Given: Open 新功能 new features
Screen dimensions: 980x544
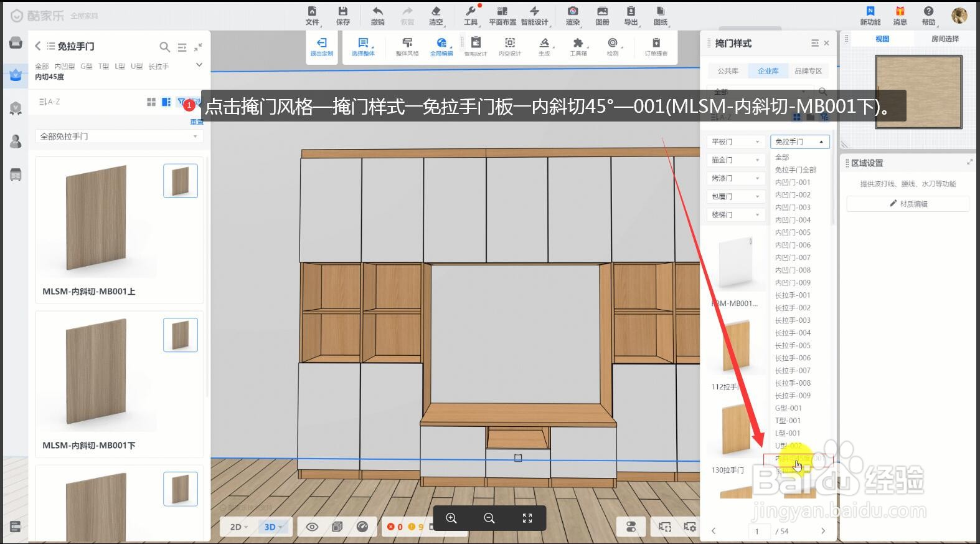Looking at the screenshot, I should click(x=870, y=16).
